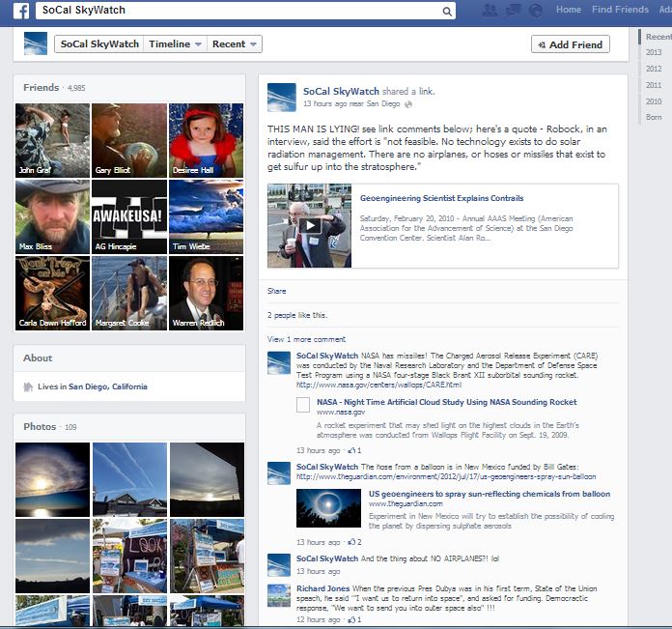Open Find Friends in top navigation
Screen dimensions: 672x629
pyautogui.click(x=620, y=10)
